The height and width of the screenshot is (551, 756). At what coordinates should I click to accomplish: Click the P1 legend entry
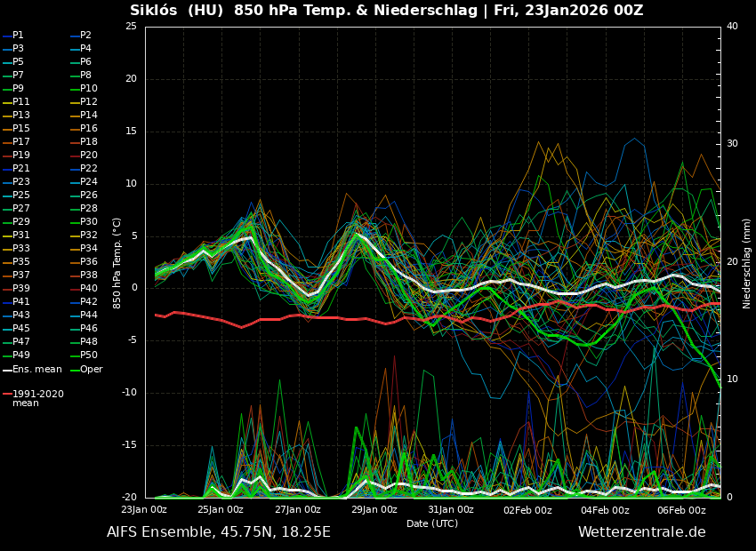(18, 36)
